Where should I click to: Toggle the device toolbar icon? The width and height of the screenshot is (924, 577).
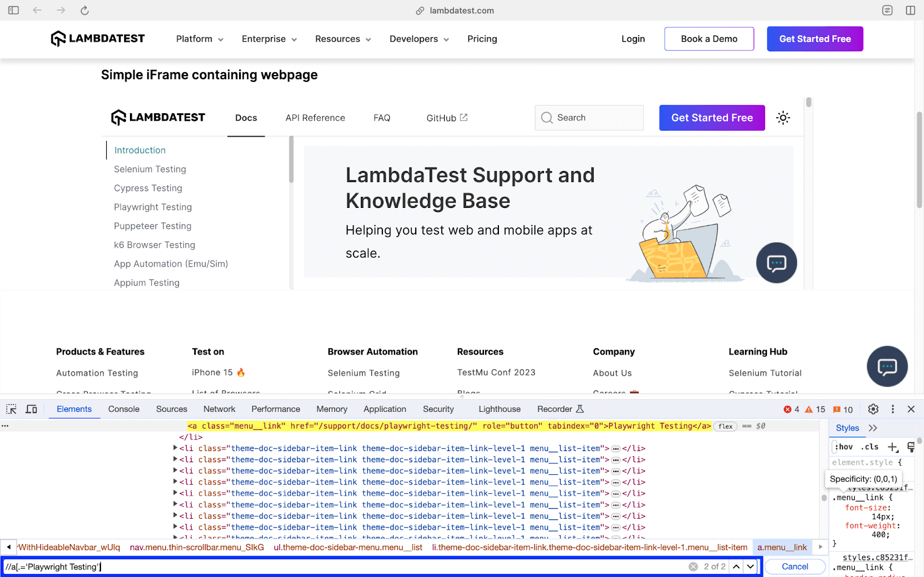[32, 409]
